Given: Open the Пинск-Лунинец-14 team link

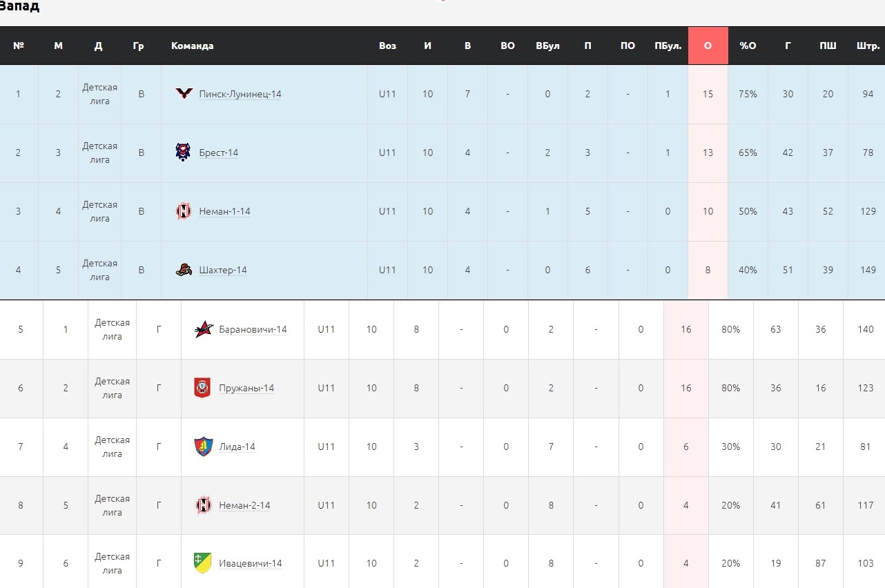Looking at the screenshot, I should (240, 95).
